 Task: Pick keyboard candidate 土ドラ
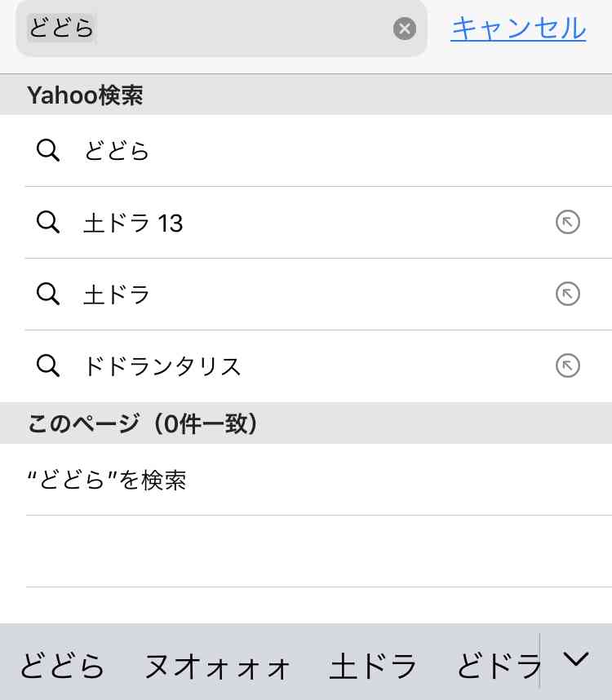pos(373,666)
